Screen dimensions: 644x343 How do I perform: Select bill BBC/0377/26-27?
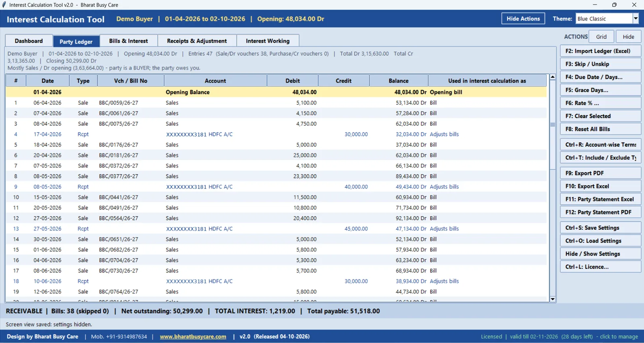[x=277, y=176]
